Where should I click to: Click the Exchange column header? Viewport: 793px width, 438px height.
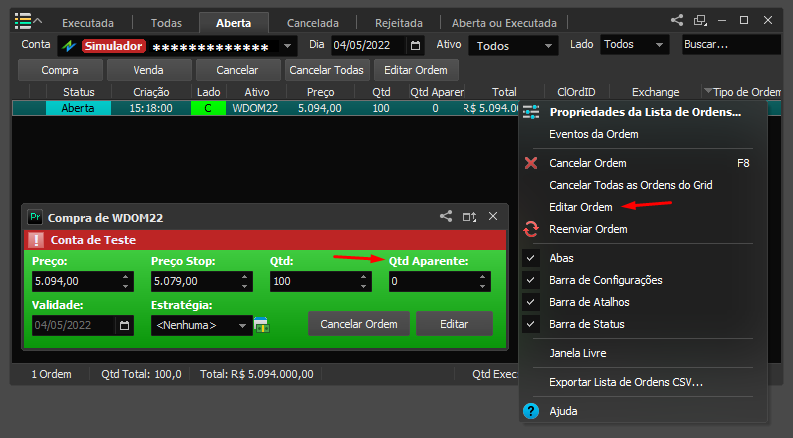[655, 92]
